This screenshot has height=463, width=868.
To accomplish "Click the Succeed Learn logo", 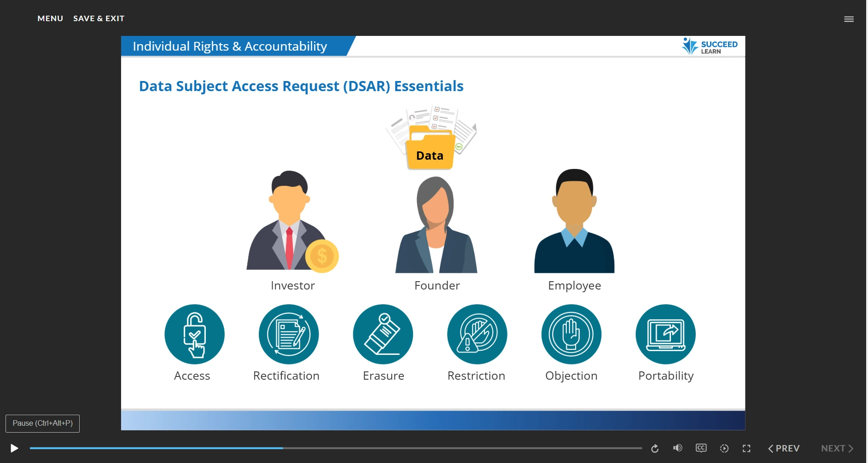I will click(710, 46).
